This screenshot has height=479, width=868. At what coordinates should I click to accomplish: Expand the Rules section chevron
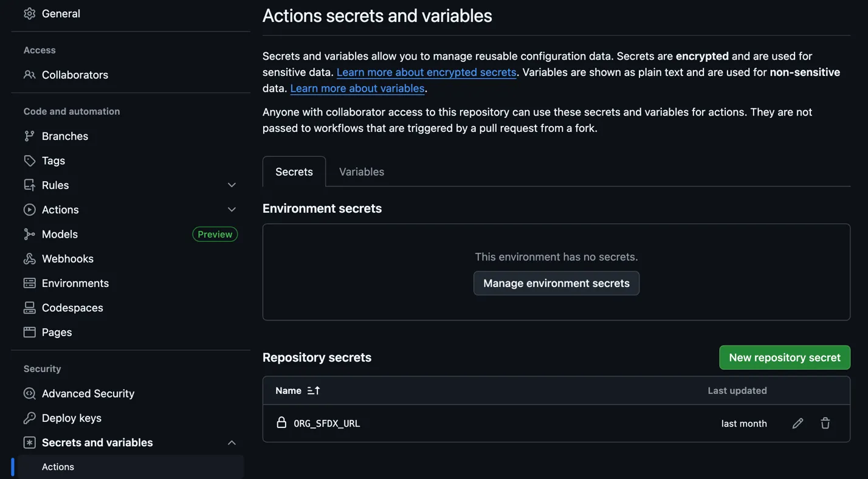point(232,185)
